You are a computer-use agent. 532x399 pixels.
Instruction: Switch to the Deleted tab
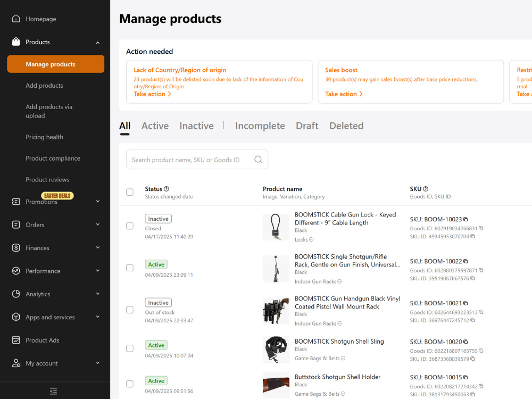point(346,126)
